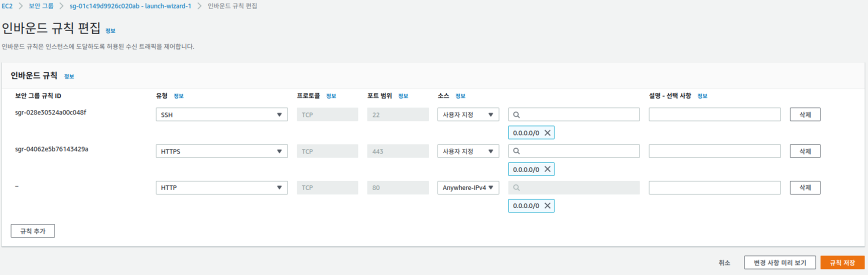Remove the 0.0.0.0/0 tag on SSH rule
The image size is (868, 275).
coord(547,133)
